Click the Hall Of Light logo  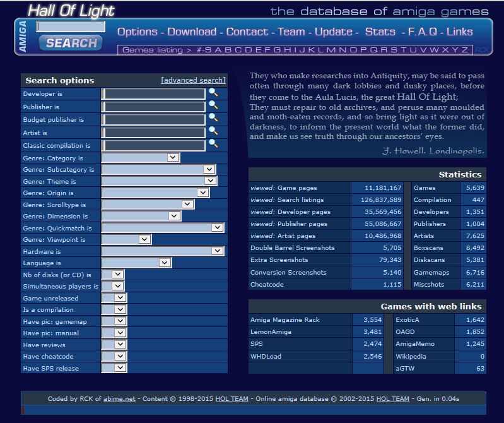71,10
